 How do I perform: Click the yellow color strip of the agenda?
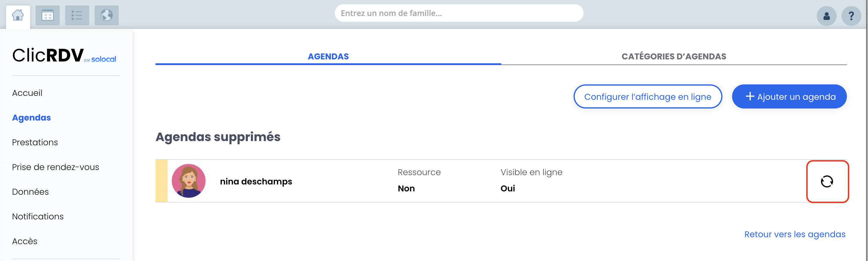coord(162,181)
